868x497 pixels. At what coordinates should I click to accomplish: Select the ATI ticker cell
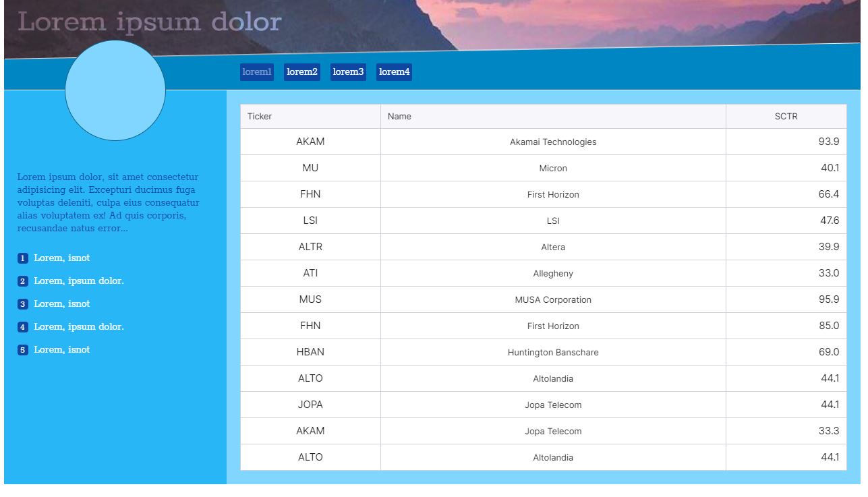[x=310, y=273]
